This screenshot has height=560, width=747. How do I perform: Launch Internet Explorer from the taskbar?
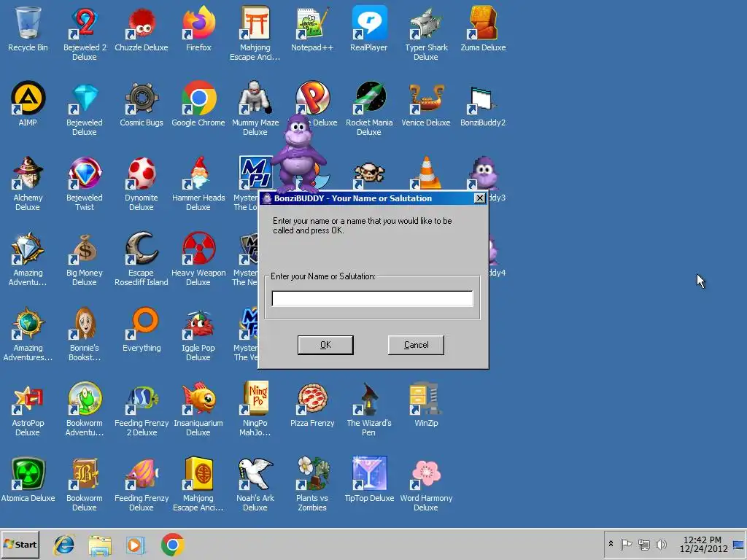(64, 545)
